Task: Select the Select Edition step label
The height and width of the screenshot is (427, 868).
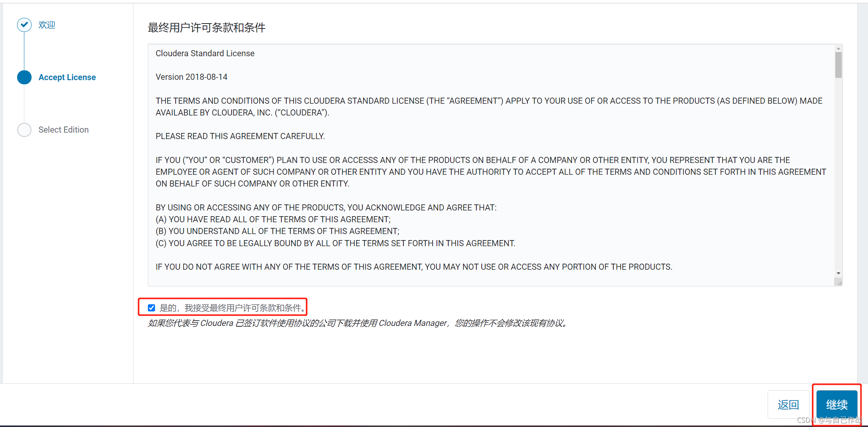Action: click(63, 130)
